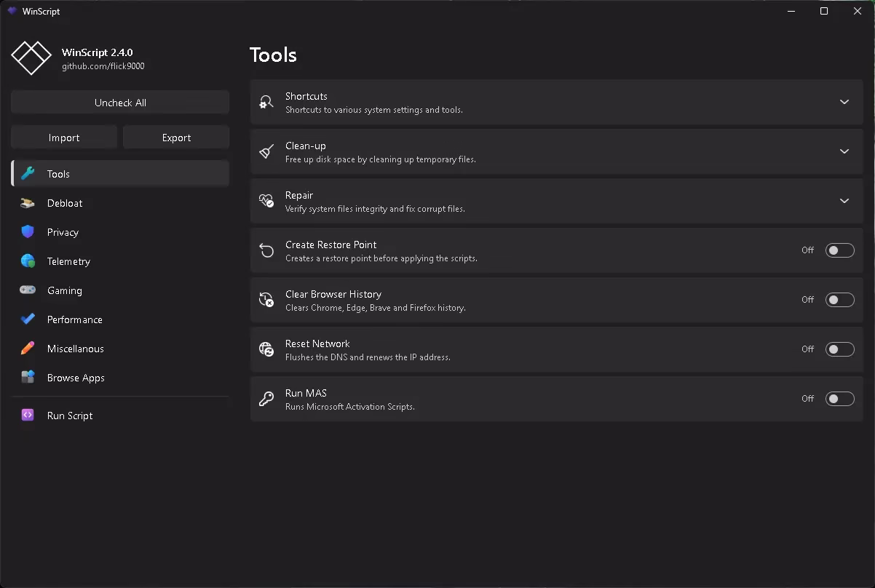The height and width of the screenshot is (588, 875).
Task: Click the Import button
Action: tap(64, 138)
